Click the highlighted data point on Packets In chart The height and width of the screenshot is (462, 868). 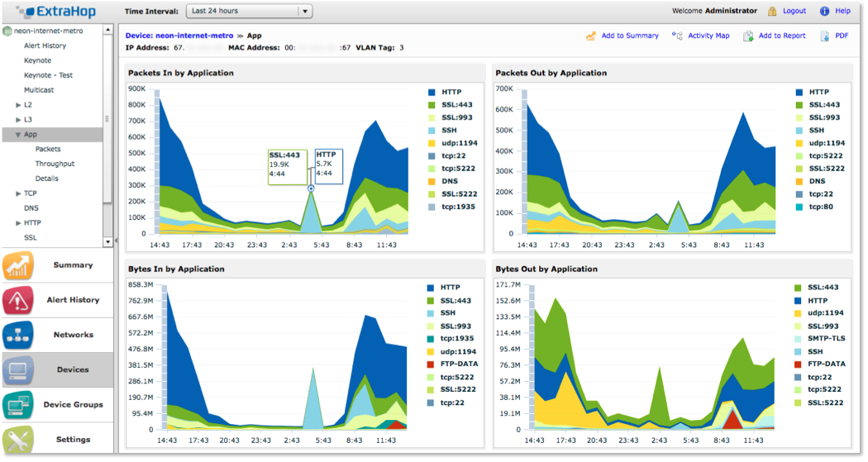pyautogui.click(x=311, y=188)
